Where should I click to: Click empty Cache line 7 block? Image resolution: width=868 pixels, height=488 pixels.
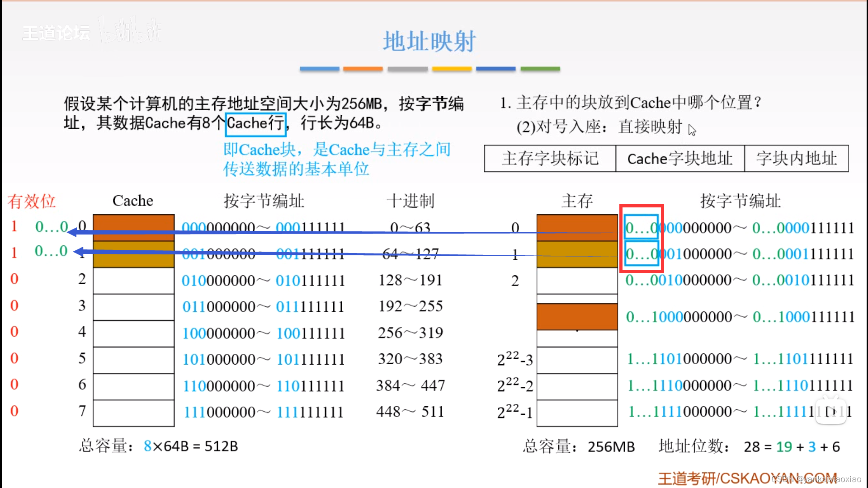[x=134, y=413]
